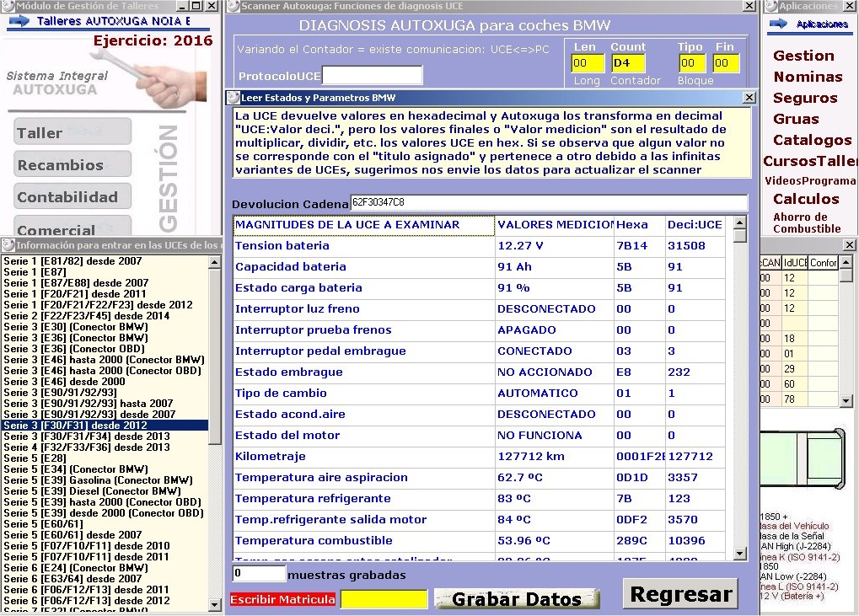Open the Taller section
Image resolution: width=859 pixels, height=616 pixels.
tap(72, 132)
